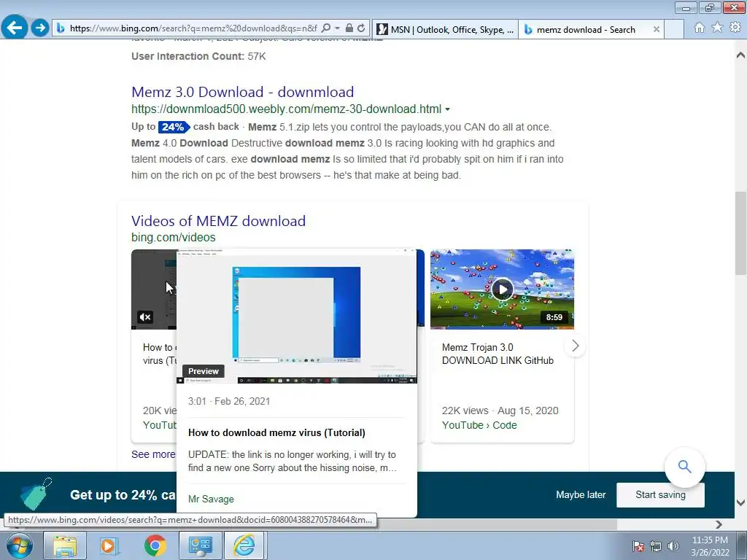Screen dimensions: 747x560
Task: Play the Memz Trojan 3.0 video thumbnail
Action: [x=502, y=289]
